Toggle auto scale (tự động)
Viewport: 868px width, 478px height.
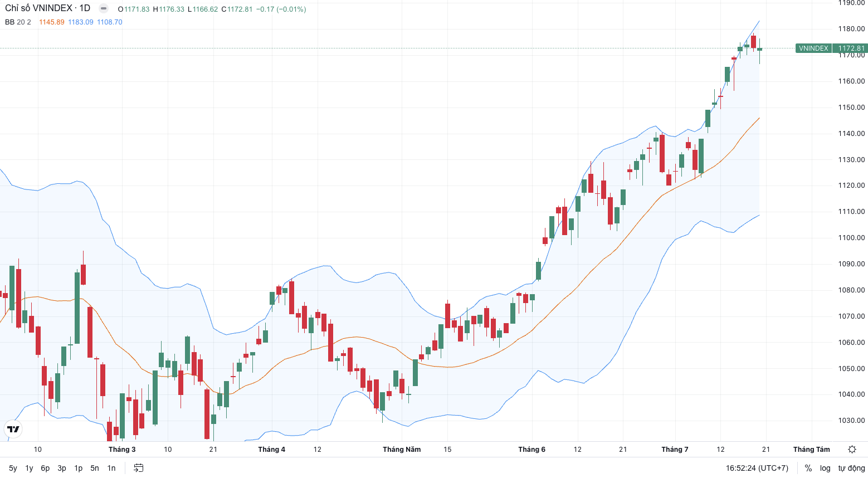coord(851,468)
